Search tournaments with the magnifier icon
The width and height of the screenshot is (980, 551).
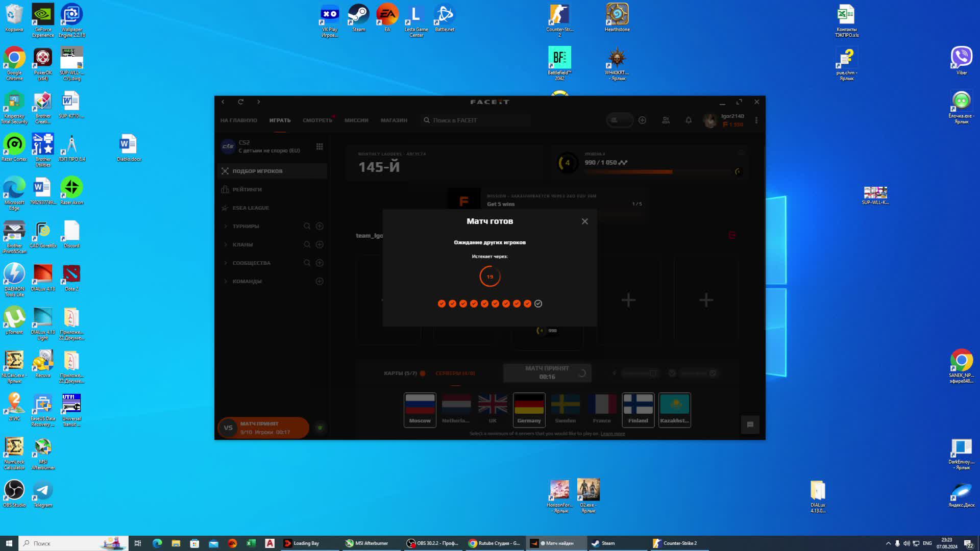[x=307, y=226]
